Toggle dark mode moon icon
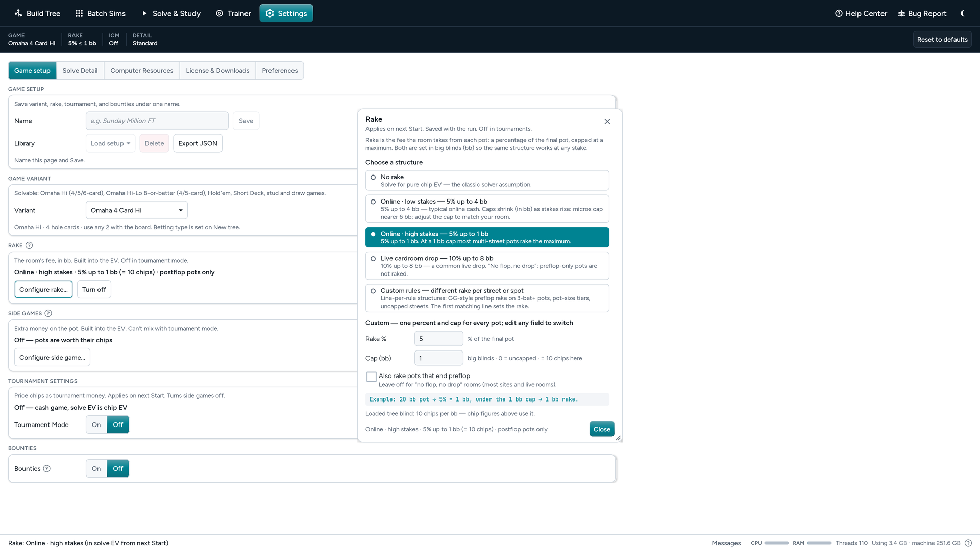This screenshot has width=980, height=551. pyautogui.click(x=962, y=13)
